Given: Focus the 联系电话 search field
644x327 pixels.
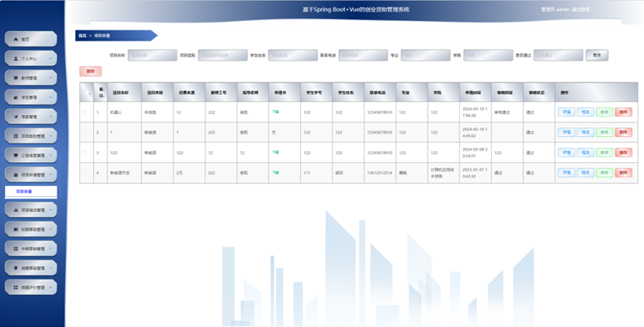Looking at the screenshot, I should click(x=363, y=55).
